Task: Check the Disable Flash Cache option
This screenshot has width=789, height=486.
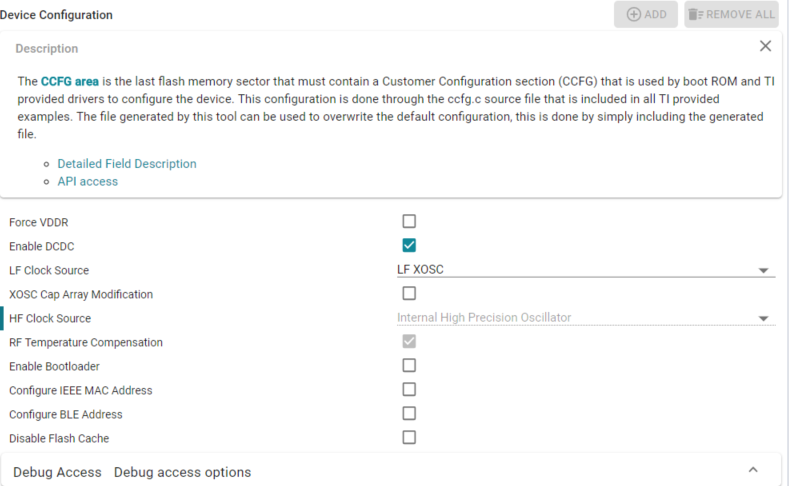Action: [409, 437]
